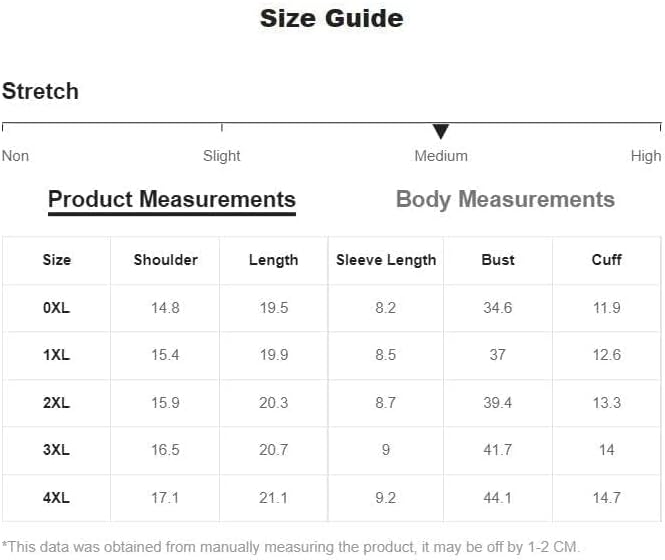Click the Non stretch label

tap(16, 156)
